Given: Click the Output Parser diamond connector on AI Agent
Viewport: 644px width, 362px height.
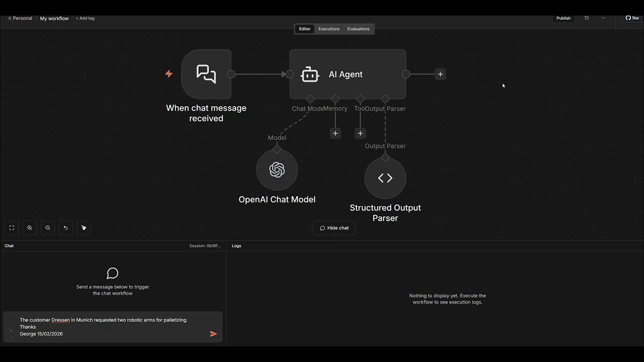Looking at the screenshot, I should point(385,99).
